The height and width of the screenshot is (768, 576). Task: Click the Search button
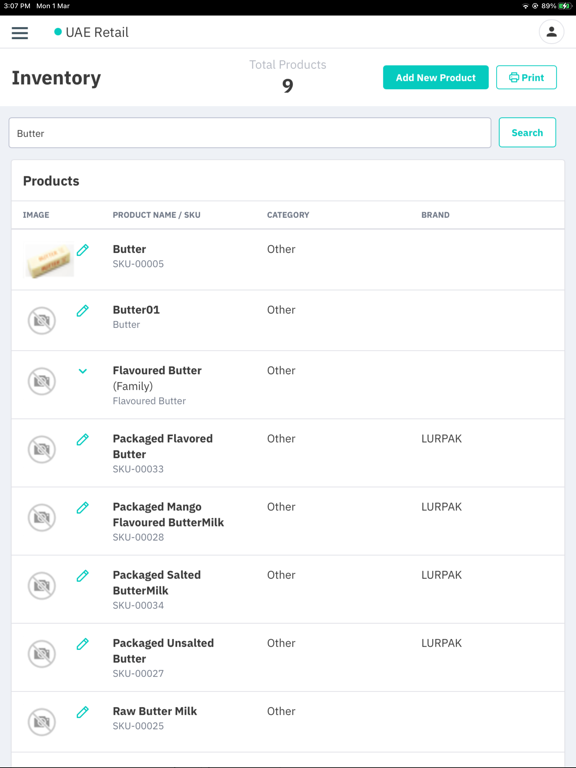click(x=527, y=132)
